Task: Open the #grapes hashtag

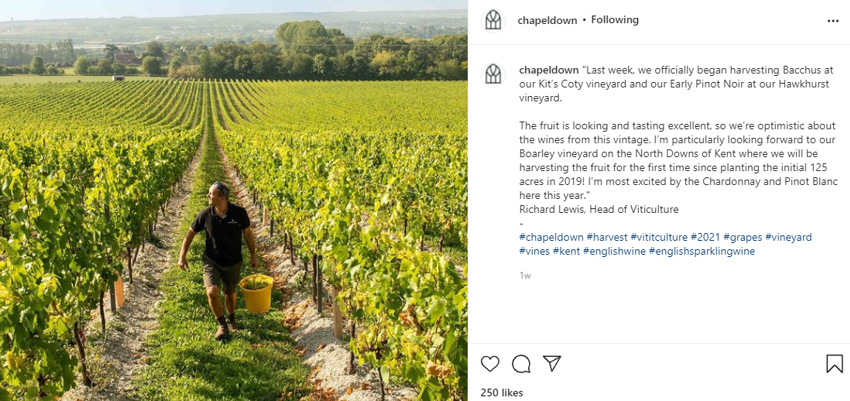Action: coord(741,237)
